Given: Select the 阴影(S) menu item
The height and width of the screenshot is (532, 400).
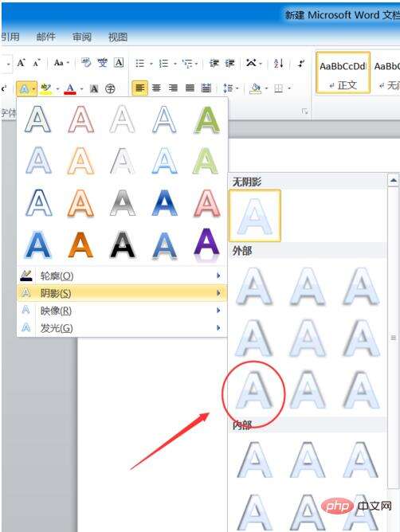Looking at the screenshot, I should (122, 293).
